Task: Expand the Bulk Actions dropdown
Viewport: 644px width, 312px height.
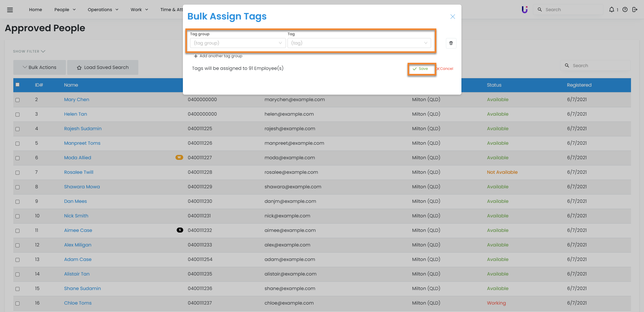Action: [x=40, y=67]
